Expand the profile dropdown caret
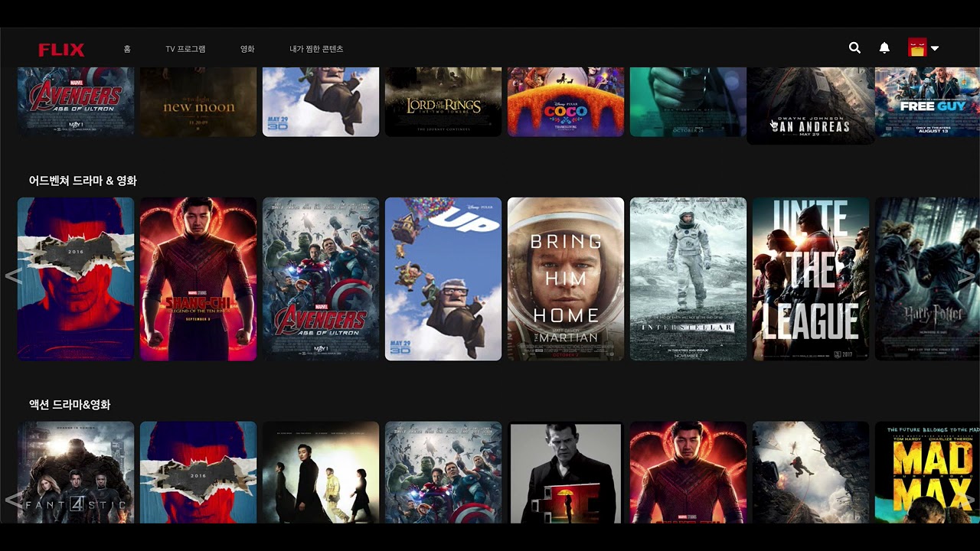The width and height of the screenshot is (980, 551). (x=935, y=49)
